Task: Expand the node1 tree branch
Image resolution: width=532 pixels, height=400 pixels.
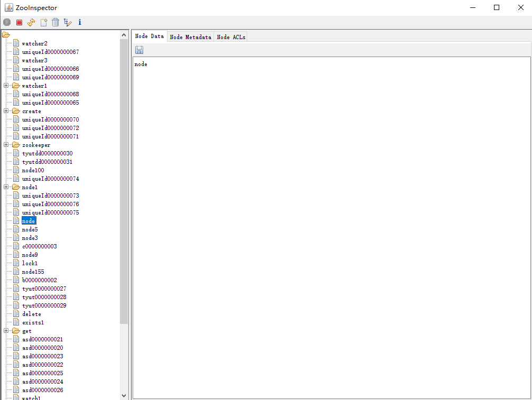Action: click(6, 187)
